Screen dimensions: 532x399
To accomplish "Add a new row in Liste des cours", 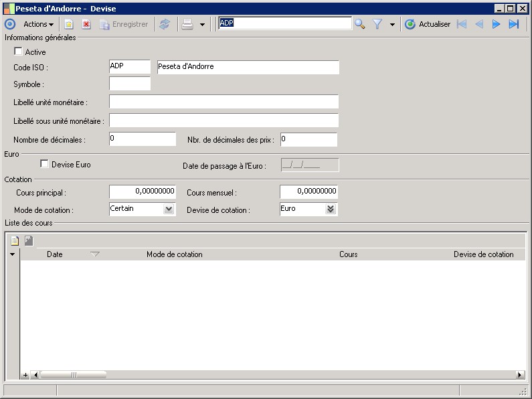I will [15, 241].
